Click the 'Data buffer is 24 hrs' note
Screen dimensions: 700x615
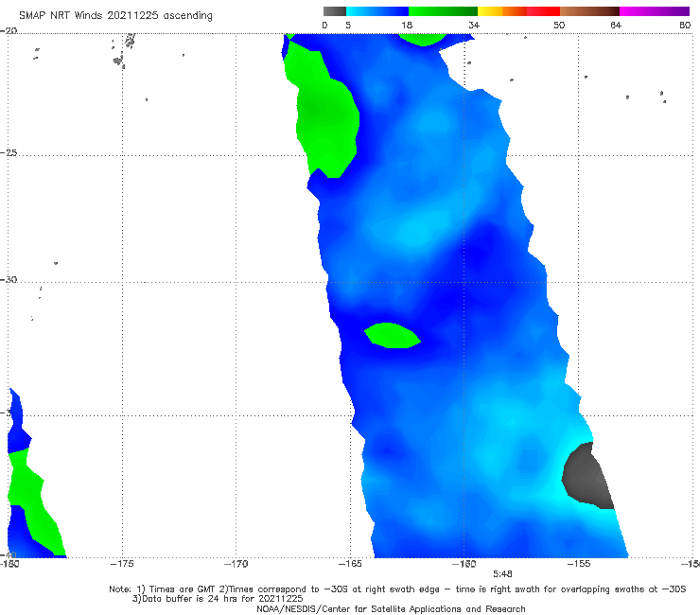(x=218, y=599)
